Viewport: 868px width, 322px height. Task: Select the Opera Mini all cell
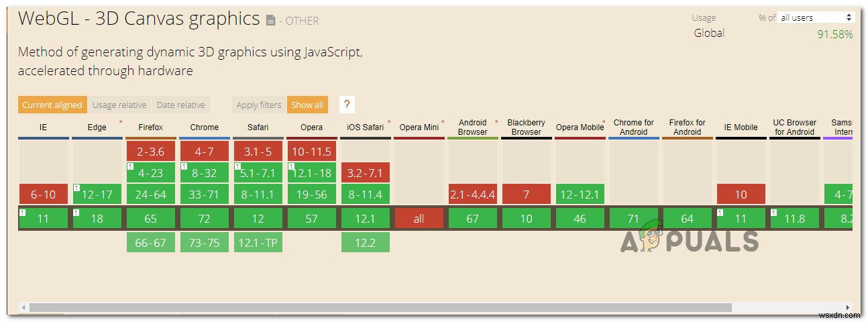tap(419, 219)
